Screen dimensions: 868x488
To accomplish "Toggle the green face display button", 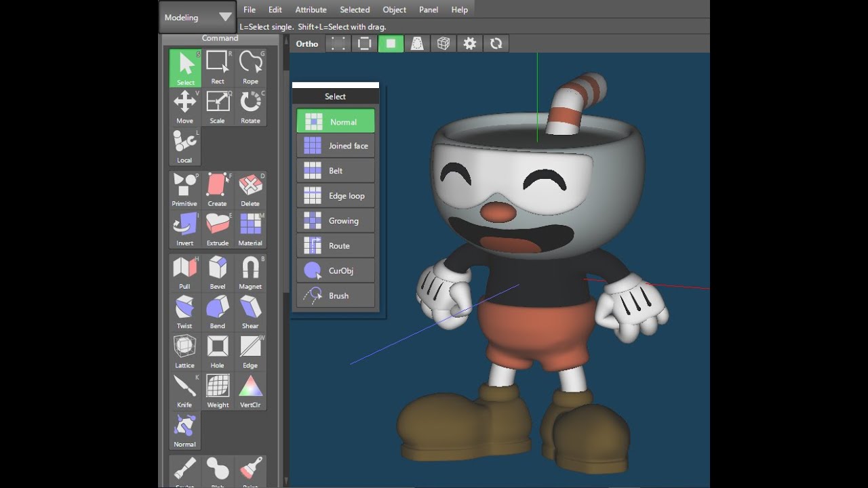I will coord(391,43).
